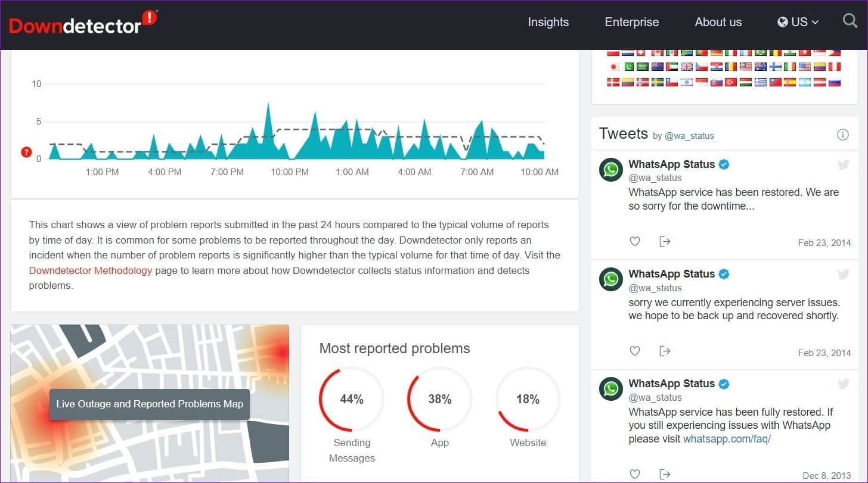Image resolution: width=868 pixels, height=483 pixels.
Task: Click the outage heat map thumbnail
Action: [150, 403]
